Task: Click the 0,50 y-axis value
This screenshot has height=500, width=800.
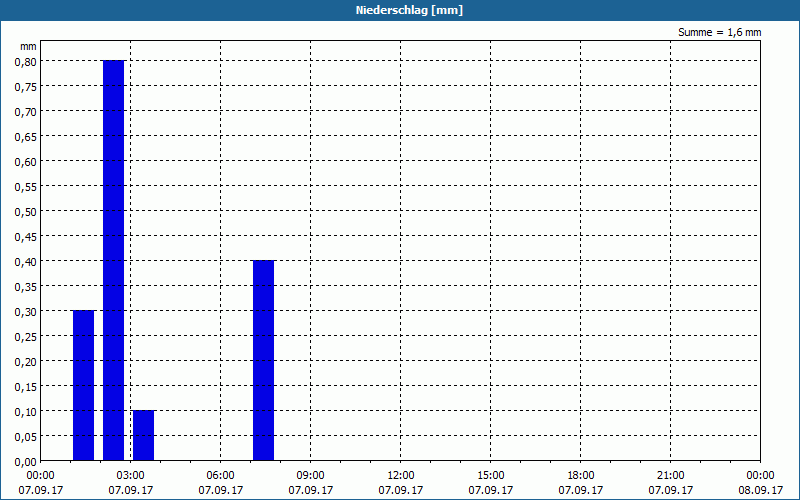Action: coord(26,211)
